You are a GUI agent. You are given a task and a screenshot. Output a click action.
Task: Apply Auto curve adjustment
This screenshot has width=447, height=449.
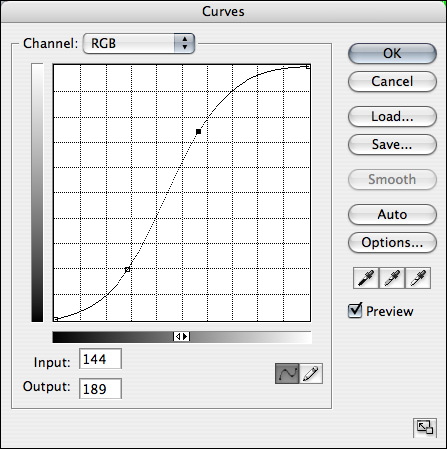point(392,214)
